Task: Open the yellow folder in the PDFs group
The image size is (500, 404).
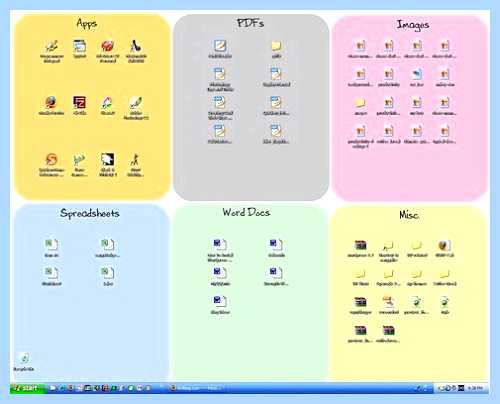Action: pos(276,46)
